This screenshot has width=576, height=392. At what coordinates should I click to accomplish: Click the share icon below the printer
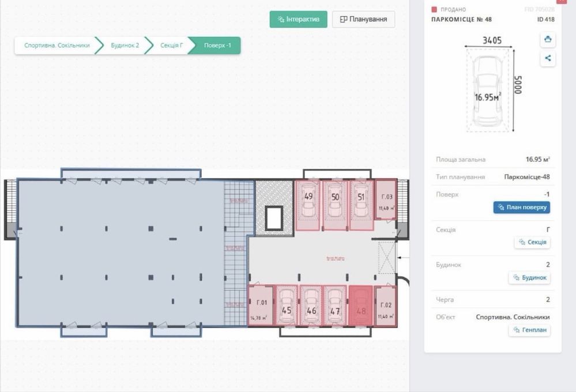click(x=548, y=58)
